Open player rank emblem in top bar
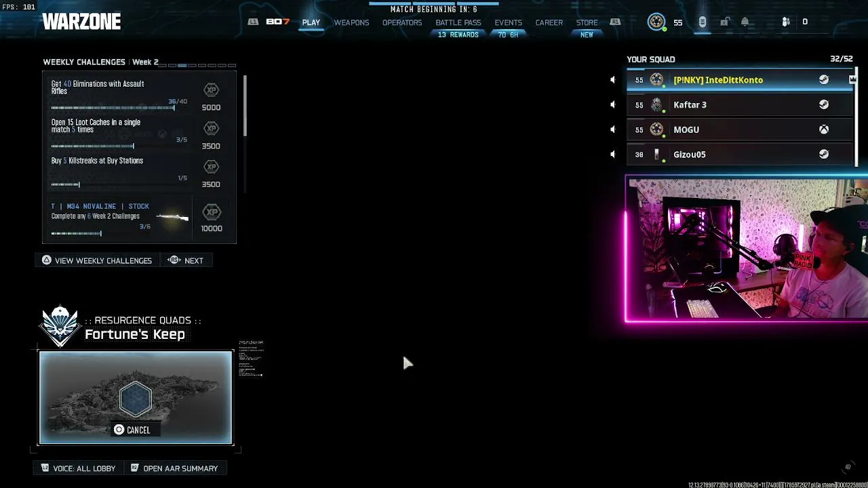868x488 pixels. click(656, 22)
